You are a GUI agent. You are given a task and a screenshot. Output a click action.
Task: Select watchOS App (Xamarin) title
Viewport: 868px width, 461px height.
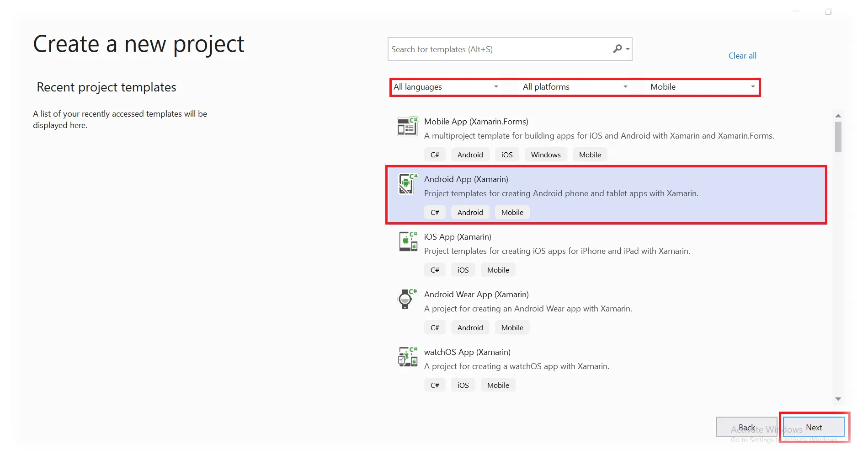point(467,352)
